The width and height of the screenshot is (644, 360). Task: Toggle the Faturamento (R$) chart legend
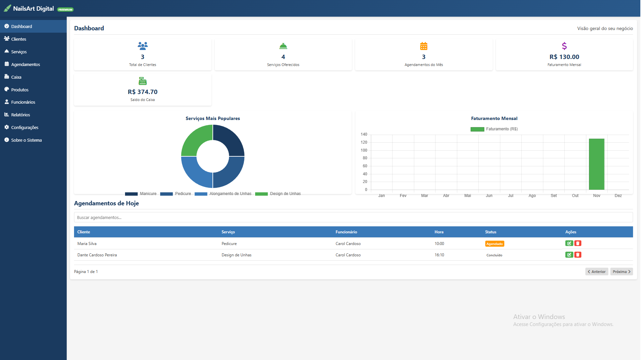click(494, 129)
